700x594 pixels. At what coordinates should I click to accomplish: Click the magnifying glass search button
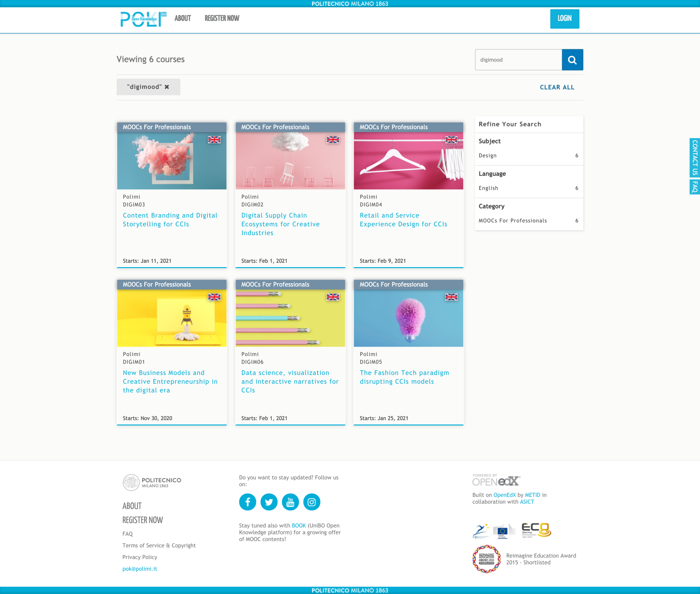[x=572, y=60]
